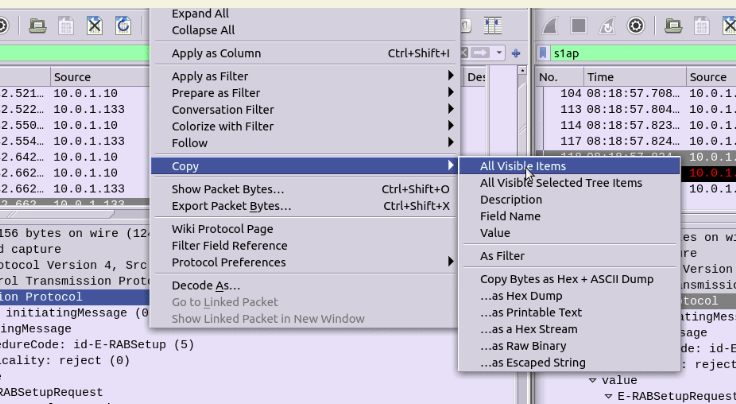The image size is (736, 404).
Task: Add a filter expression with the blue plus icon
Action: (516, 53)
